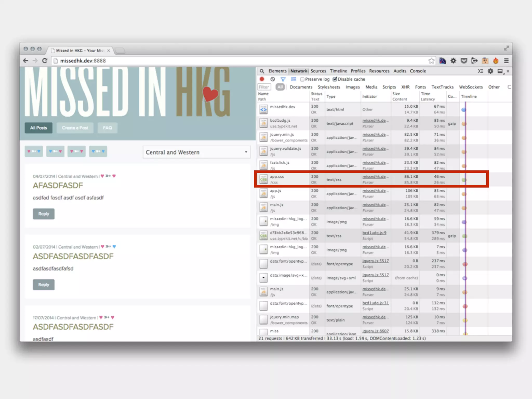The image size is (532, 399).
Task: Uncheck the Disable cache checkbox
Action: tap(335, 79)
